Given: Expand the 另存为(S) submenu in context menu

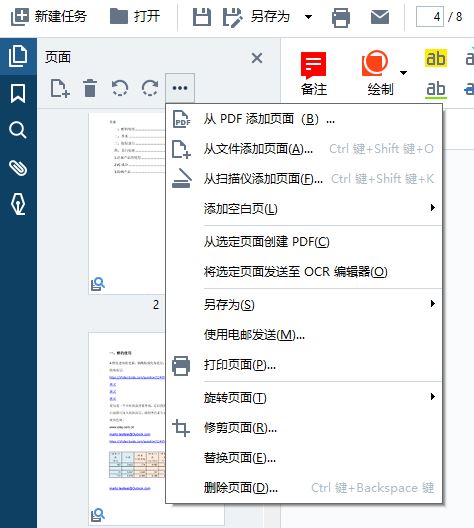Looking at the screenshot, I should pos(304,305).
